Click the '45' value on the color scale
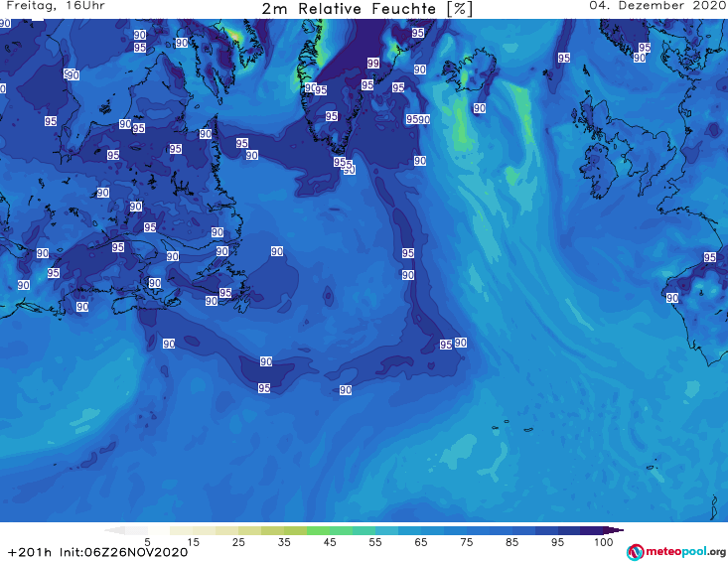Screen dimensions: 728x562 (330, 542)
